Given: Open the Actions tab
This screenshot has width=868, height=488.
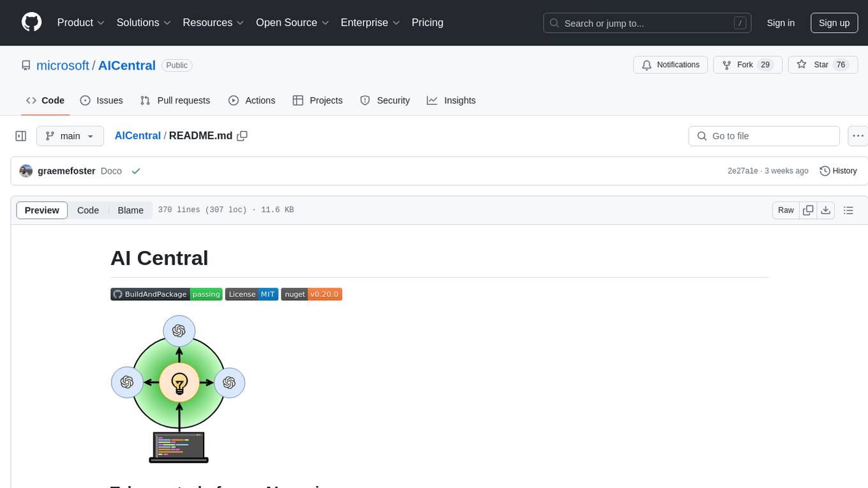Looking at the screenshot, I should point(251,100).
